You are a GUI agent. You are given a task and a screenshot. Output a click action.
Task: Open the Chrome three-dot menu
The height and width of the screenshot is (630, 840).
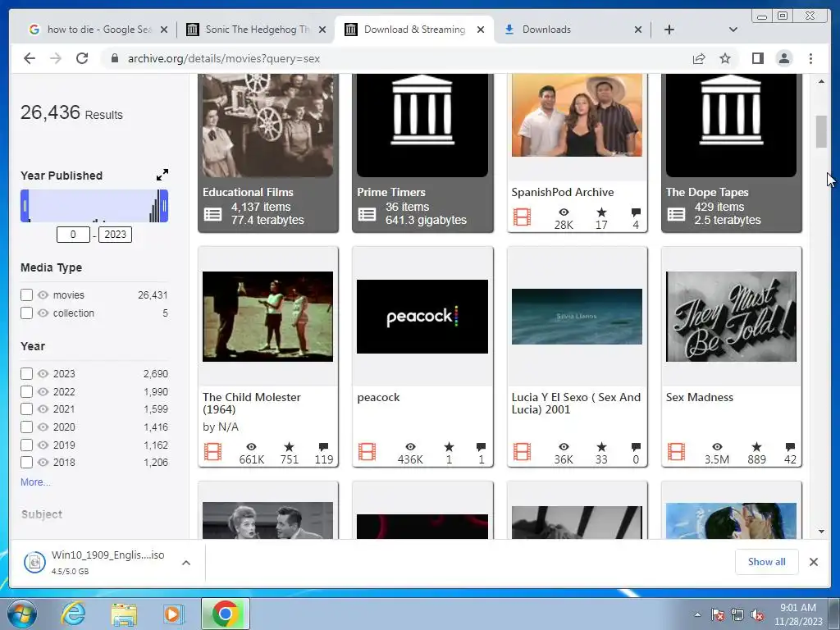(x=810, y=58)
